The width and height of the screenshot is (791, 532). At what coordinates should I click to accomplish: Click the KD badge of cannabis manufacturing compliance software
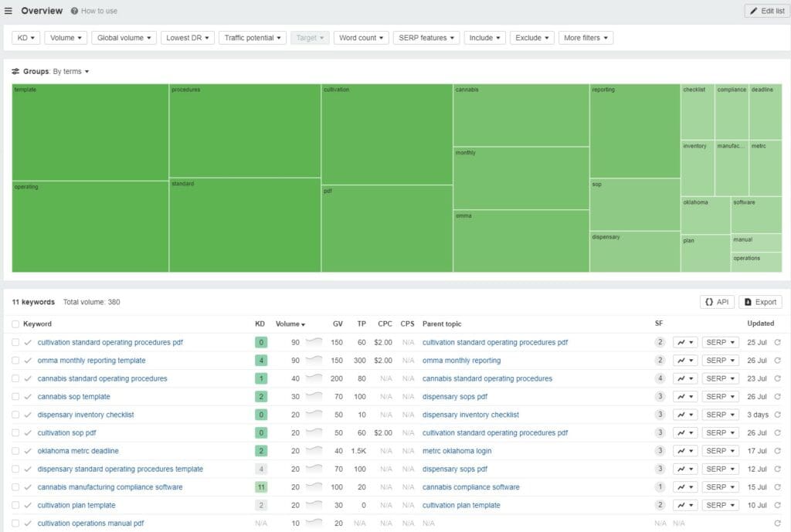(x=261, y=486)
